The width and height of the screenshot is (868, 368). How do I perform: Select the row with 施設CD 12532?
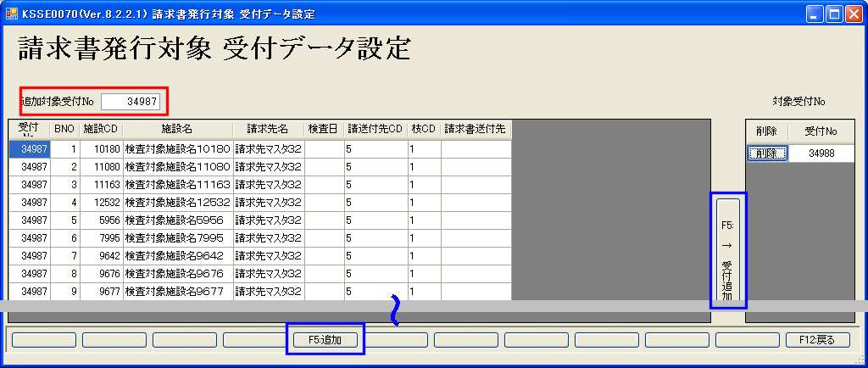(101, 203)
